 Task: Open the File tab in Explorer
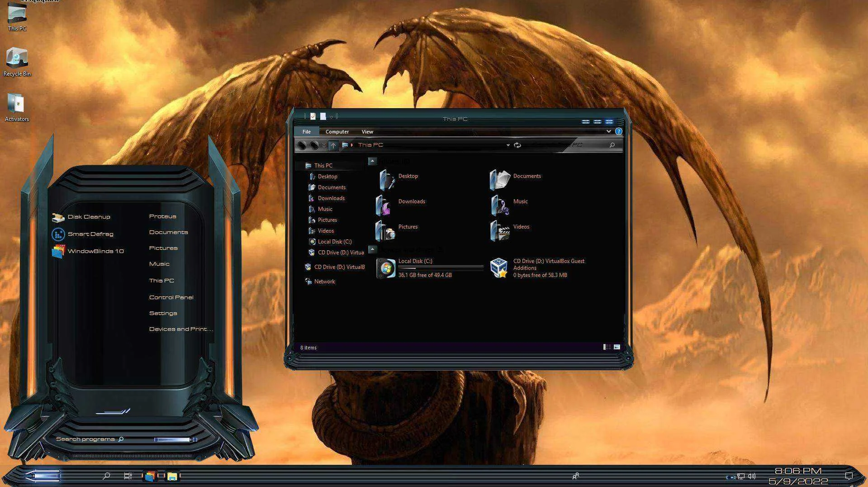(x=307, y=132)
